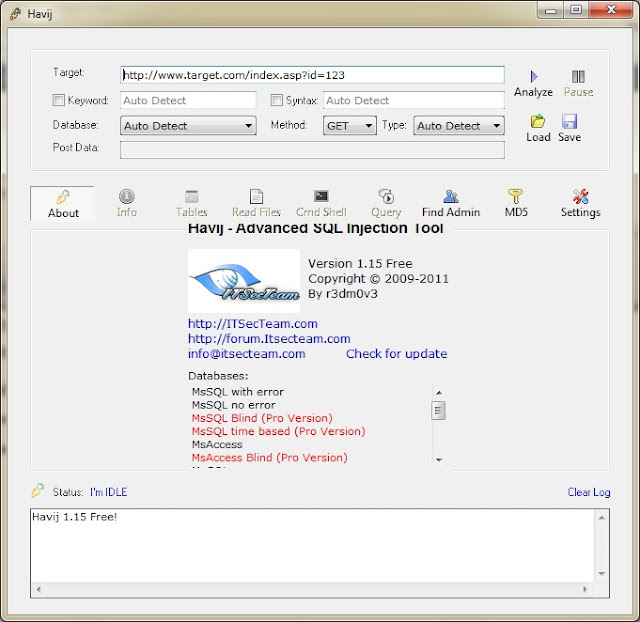Click 'Version 1.15 Free' text

(360, 264)
